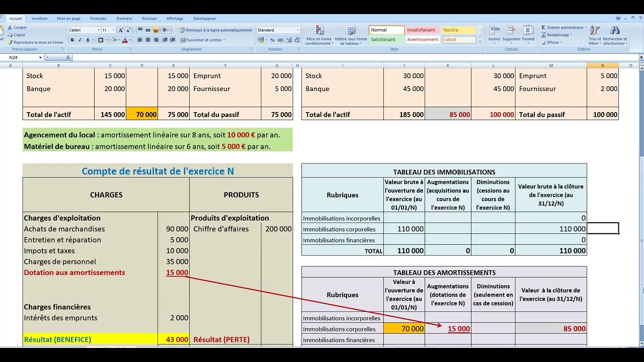Open Mise en forme conditionnelle
The image size is (644, 362).
coord(319,35)
